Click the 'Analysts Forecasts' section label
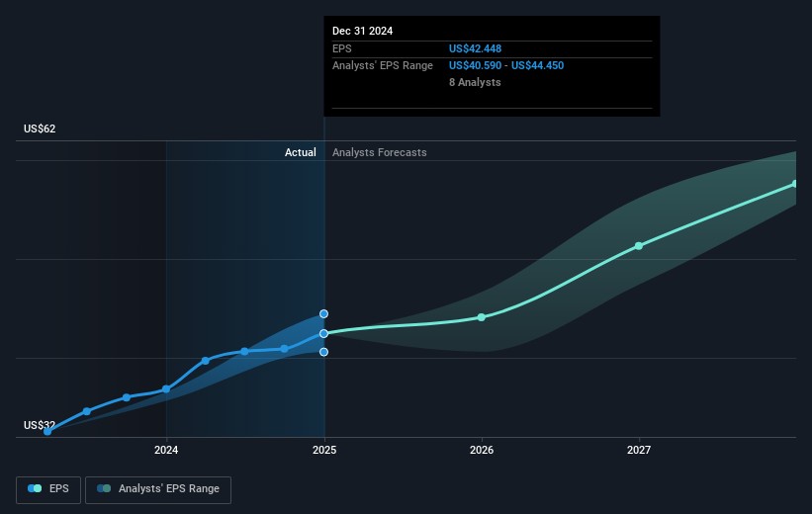Image resolution: width=812 pixels, height=514 pixels. tap(380, 152)
